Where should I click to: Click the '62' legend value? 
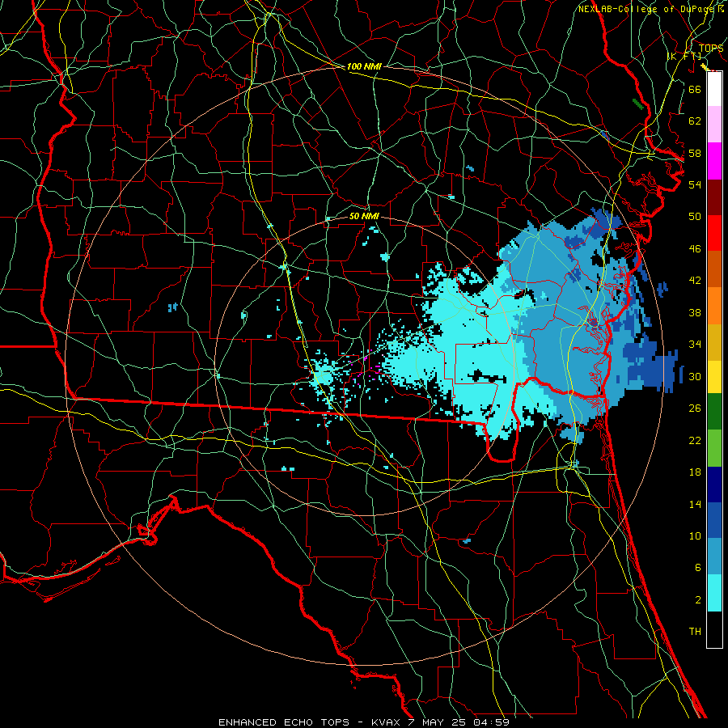695,121
